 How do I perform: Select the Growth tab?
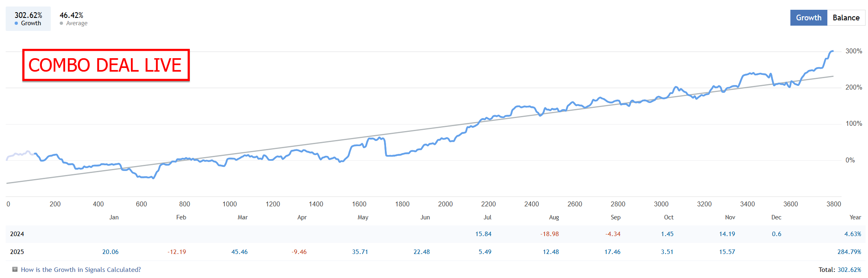[x=808, y=18]
